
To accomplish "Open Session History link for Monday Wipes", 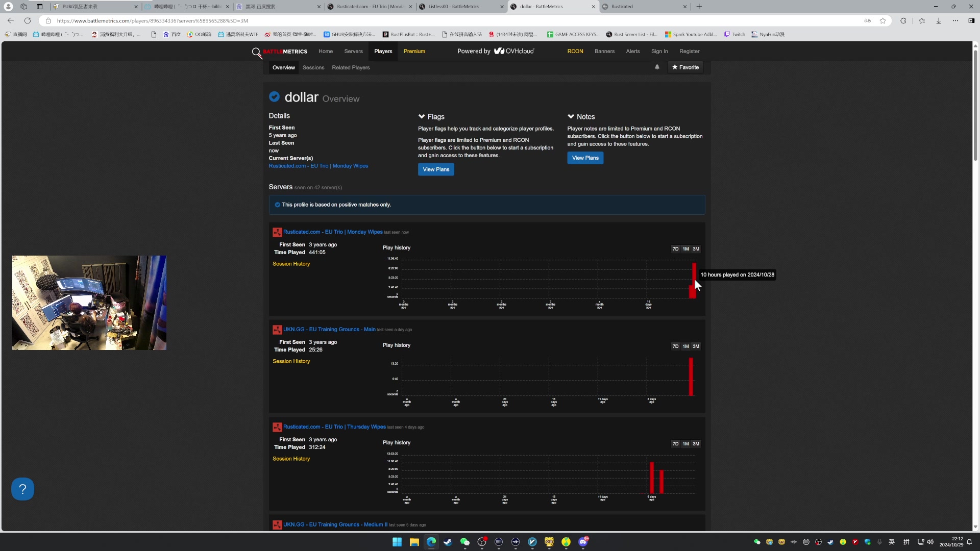I will pyautogui.click(x=291, y=264).
